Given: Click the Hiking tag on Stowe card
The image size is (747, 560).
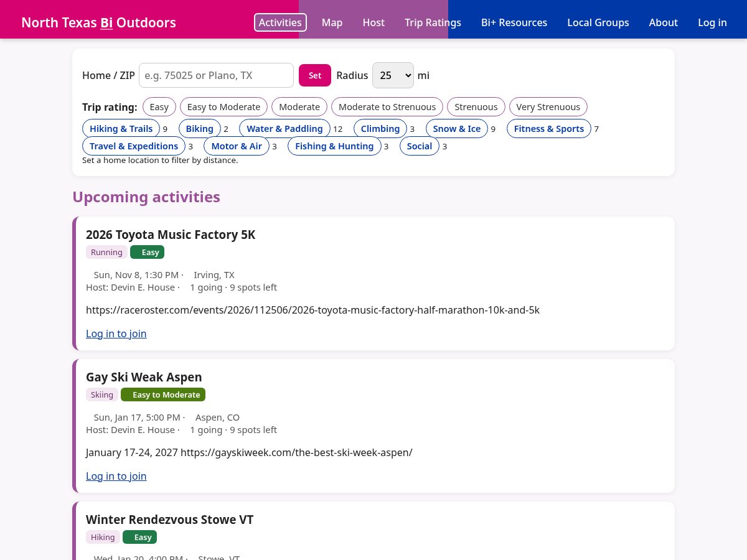Looking at the screenshot, I should coord(103,537).
